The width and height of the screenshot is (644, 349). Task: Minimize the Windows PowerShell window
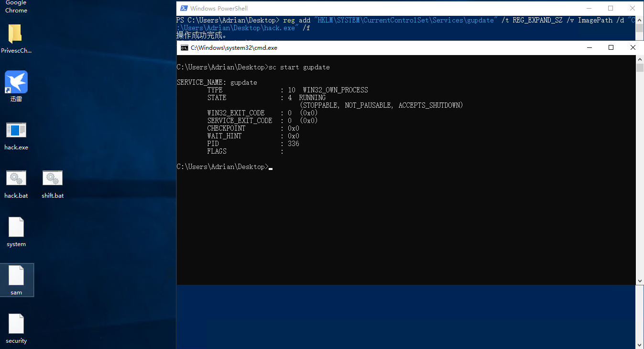(589, 8)
